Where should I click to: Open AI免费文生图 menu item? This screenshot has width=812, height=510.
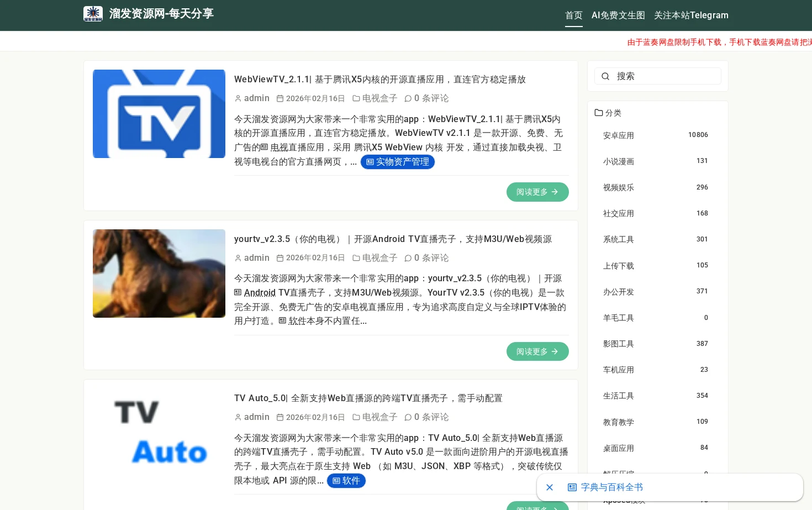[x=618, y=15]
